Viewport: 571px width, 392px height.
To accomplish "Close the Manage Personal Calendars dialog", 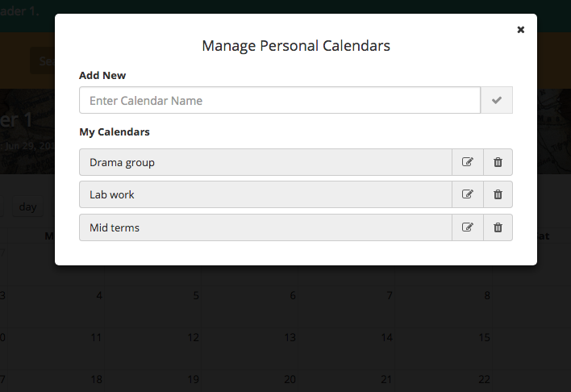I will 521,30.
